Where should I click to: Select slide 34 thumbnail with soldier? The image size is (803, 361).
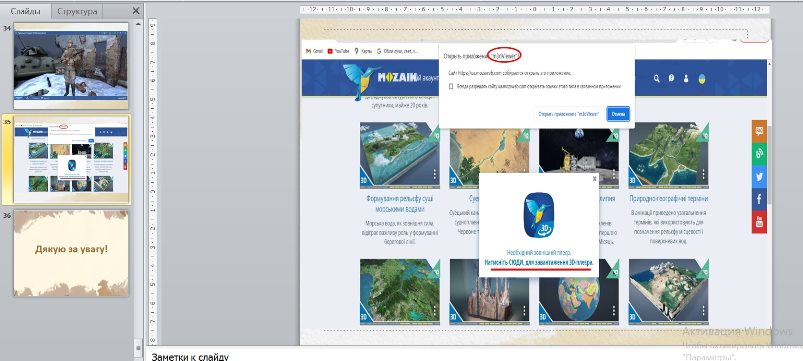click(71, 66)
